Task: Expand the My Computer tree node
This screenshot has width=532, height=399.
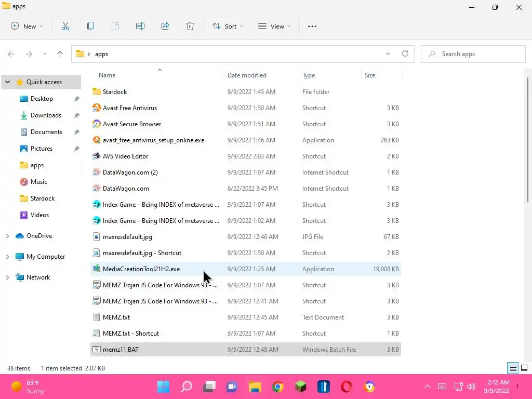Action: point(7,257)
